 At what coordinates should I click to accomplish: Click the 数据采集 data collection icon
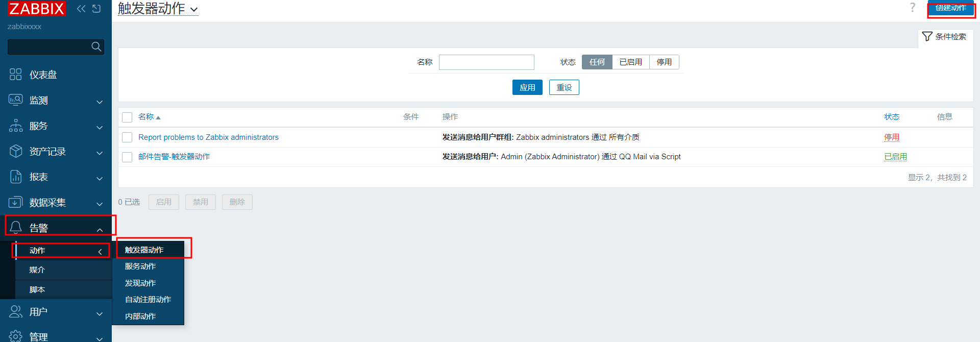(x=16, y=202)
